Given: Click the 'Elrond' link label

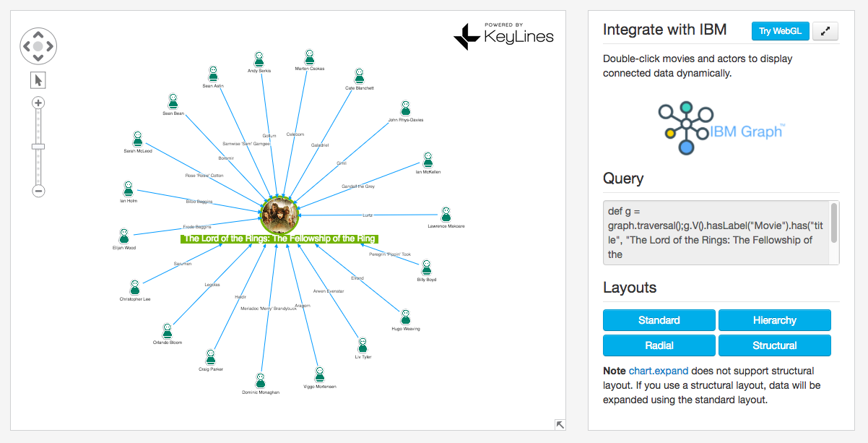Looking at the screenshot, I should [x=357, y=278].
